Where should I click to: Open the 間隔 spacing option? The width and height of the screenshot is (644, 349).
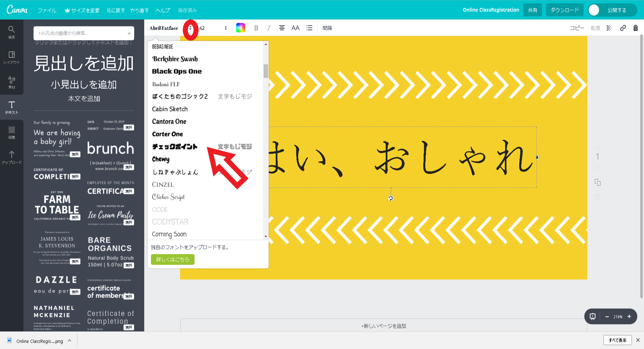[x=327, y=28]
